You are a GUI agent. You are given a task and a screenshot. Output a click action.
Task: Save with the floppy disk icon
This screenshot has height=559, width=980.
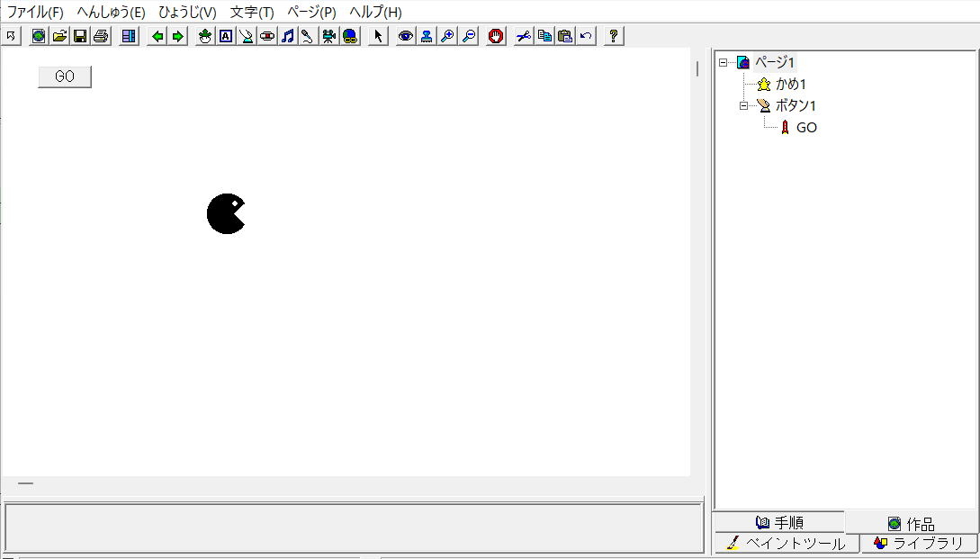[x=80, y=36]
